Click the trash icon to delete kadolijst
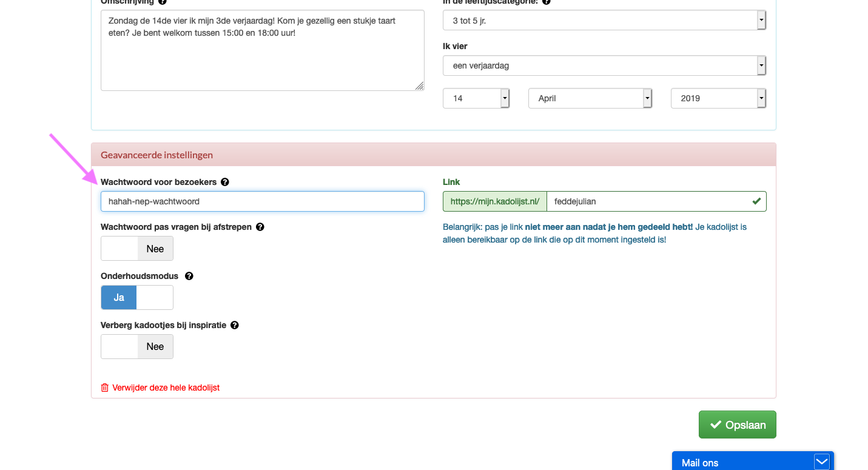This screenshot has height=470, width=868. click(x=105, y=388)
